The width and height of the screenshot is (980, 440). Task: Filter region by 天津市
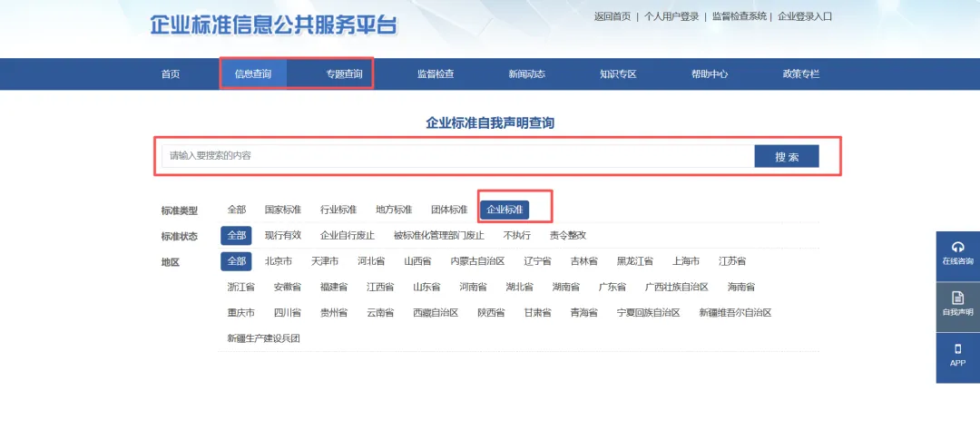click(324, 261)
